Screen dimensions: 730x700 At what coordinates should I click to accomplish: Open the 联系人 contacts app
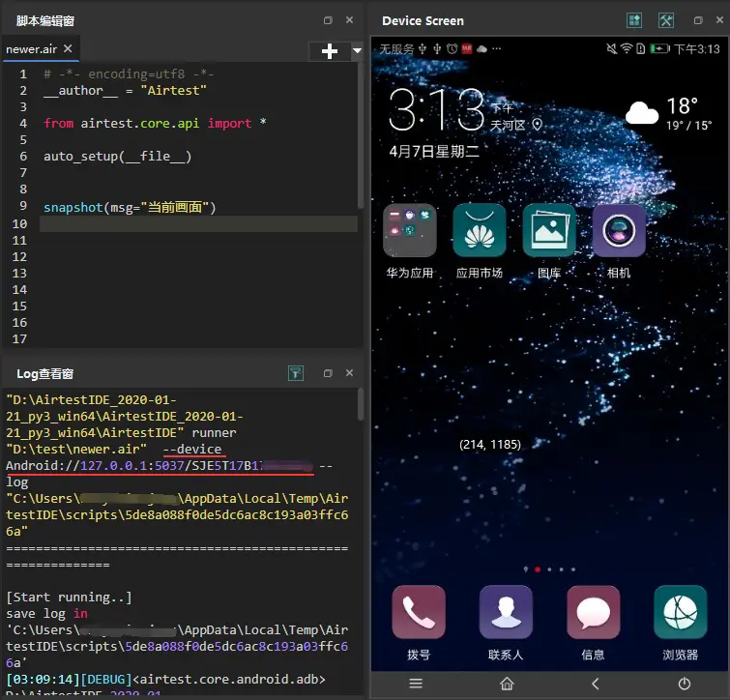click(506, 612)
